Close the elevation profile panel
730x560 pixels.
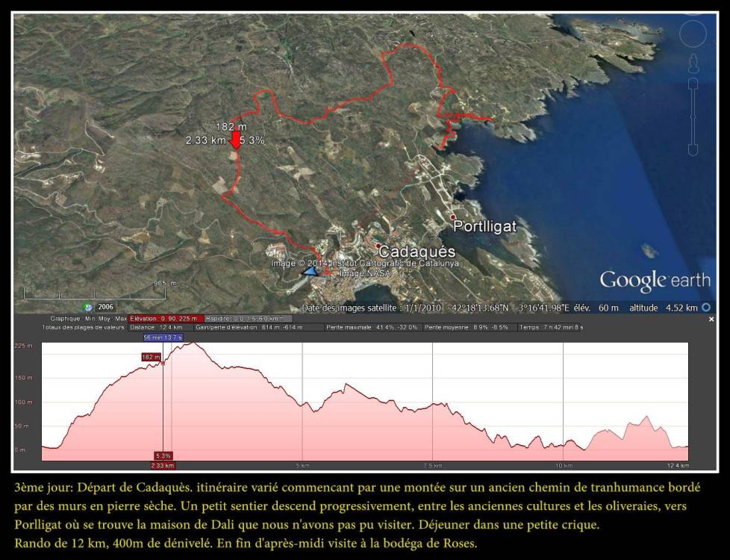[x=711, y=319]
